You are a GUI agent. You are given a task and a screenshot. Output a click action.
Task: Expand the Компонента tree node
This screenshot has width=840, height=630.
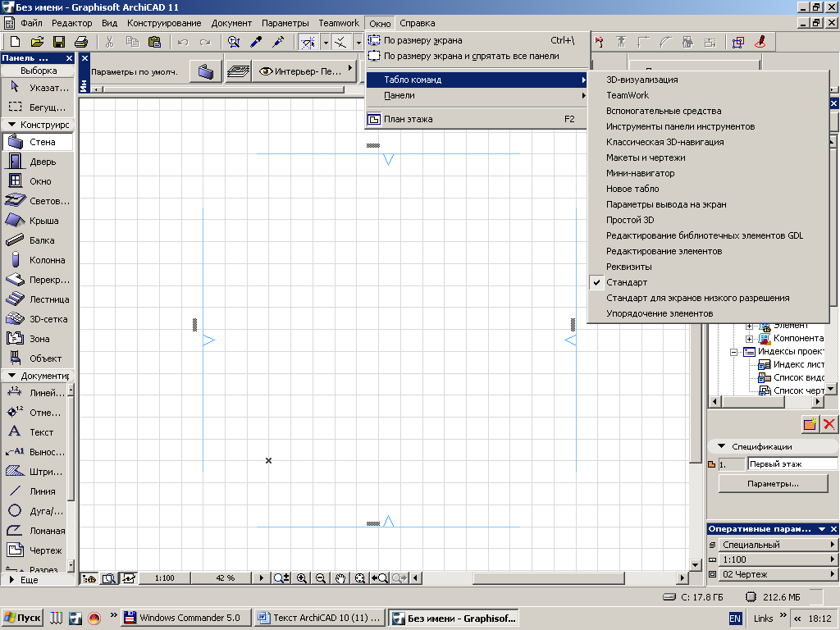[x=750, y=339]
